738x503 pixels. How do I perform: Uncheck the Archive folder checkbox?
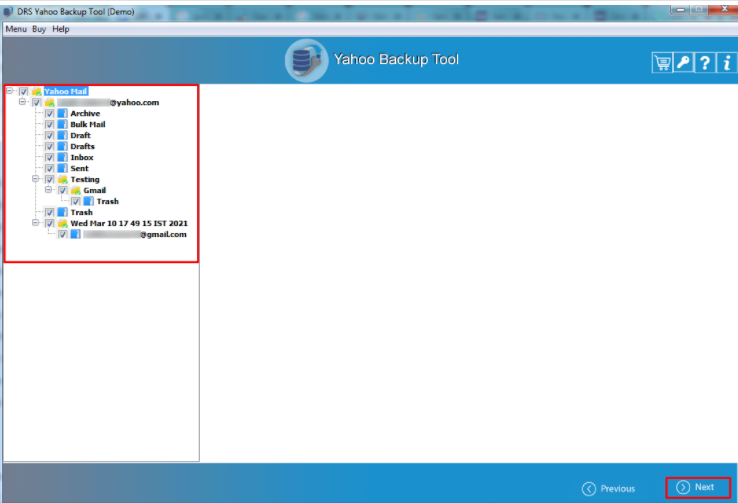pyautogui.click(x=49, y=113)
